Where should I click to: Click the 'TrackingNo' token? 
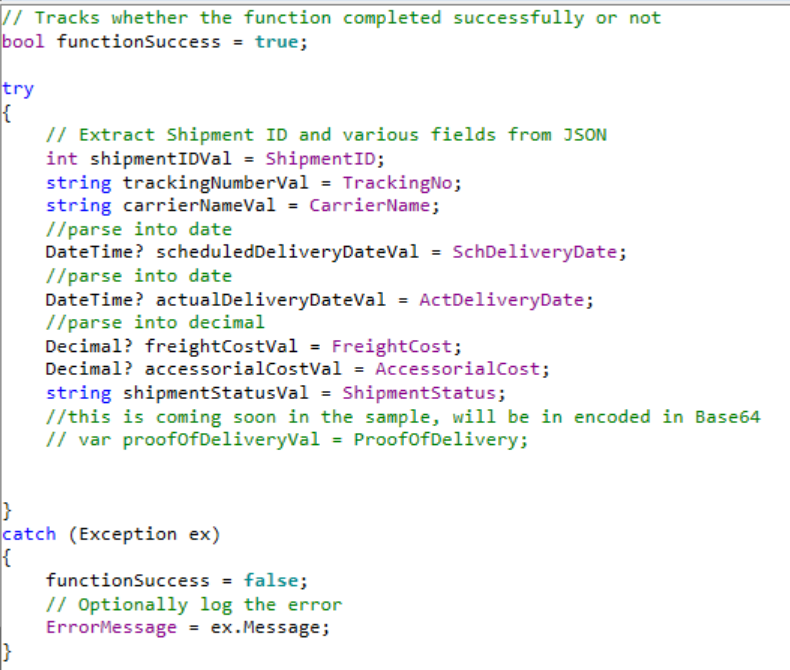pos(398,182)
